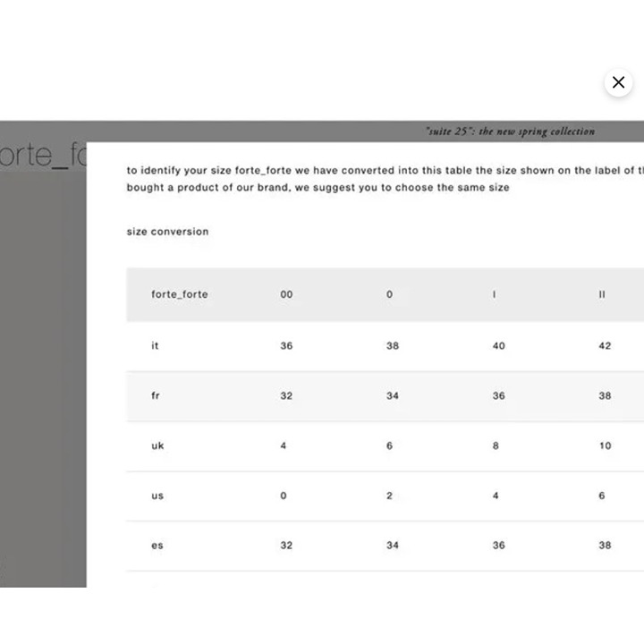Click the value 4 in the us row
Screen dimensions: 644x644
click(496, 496)
